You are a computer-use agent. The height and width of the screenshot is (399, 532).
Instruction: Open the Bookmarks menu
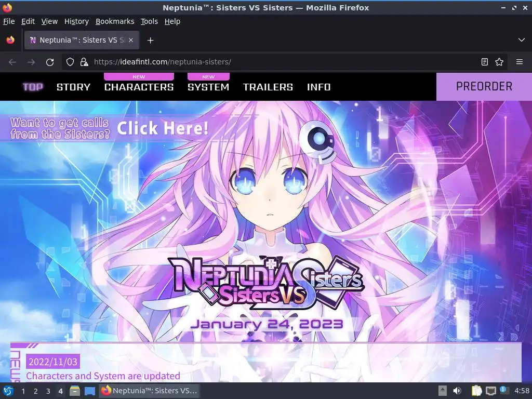point(115,21)
